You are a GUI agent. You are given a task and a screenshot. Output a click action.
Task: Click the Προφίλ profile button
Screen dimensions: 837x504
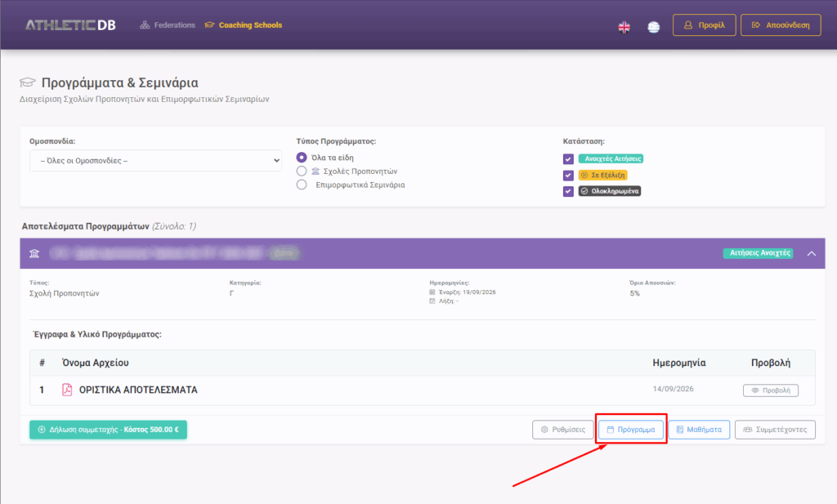705,25
